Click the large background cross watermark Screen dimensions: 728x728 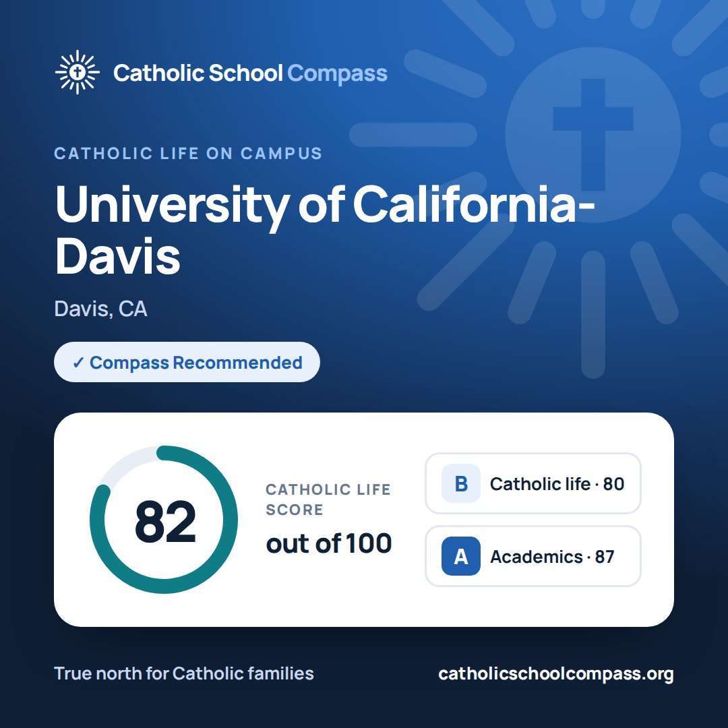(593, 135)
